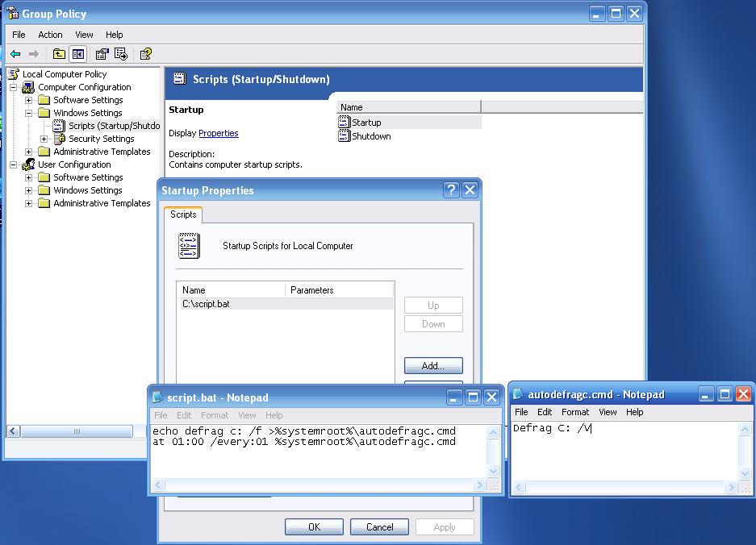Select the Scripts tab in Startup Properties
The image size is (756, 545).
coord(183,214)
